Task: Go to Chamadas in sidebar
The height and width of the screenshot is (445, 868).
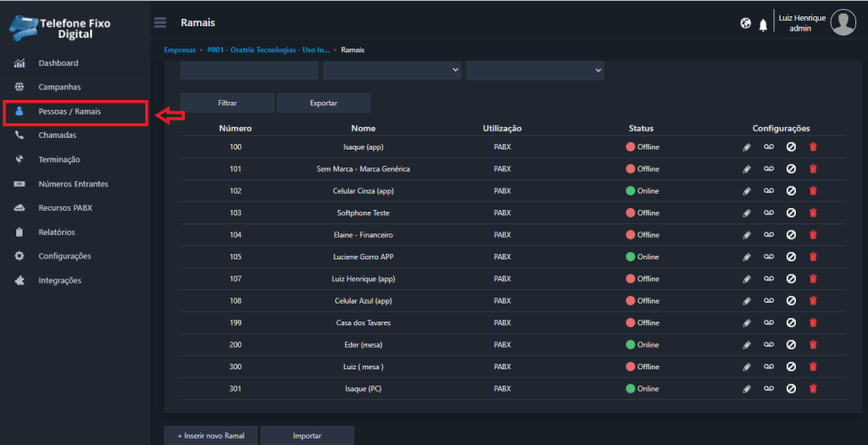Action: tap(57, 135)
